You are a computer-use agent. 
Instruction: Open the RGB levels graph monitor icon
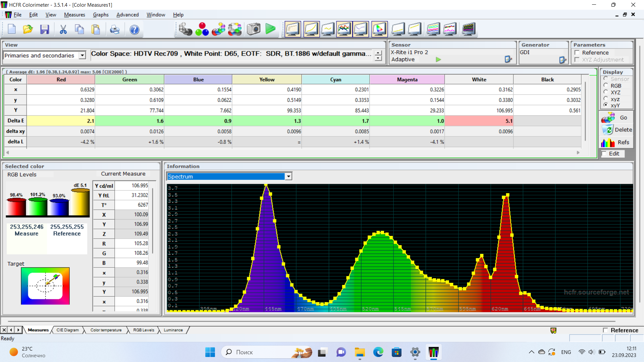pyautogui.click(x=344, y=29)
